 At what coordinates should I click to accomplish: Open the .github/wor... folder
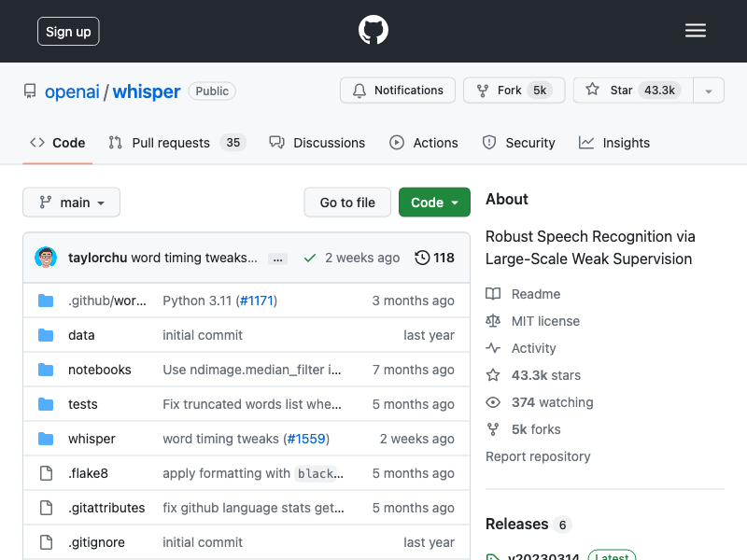(x=107, y=301)
